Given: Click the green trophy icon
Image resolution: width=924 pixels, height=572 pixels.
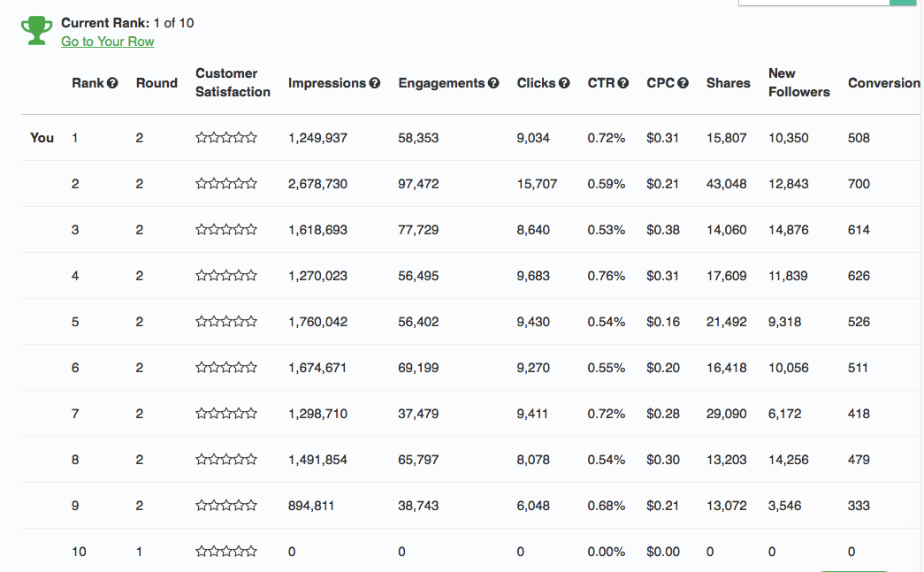Looking at the screenshot, I should 36,32.
